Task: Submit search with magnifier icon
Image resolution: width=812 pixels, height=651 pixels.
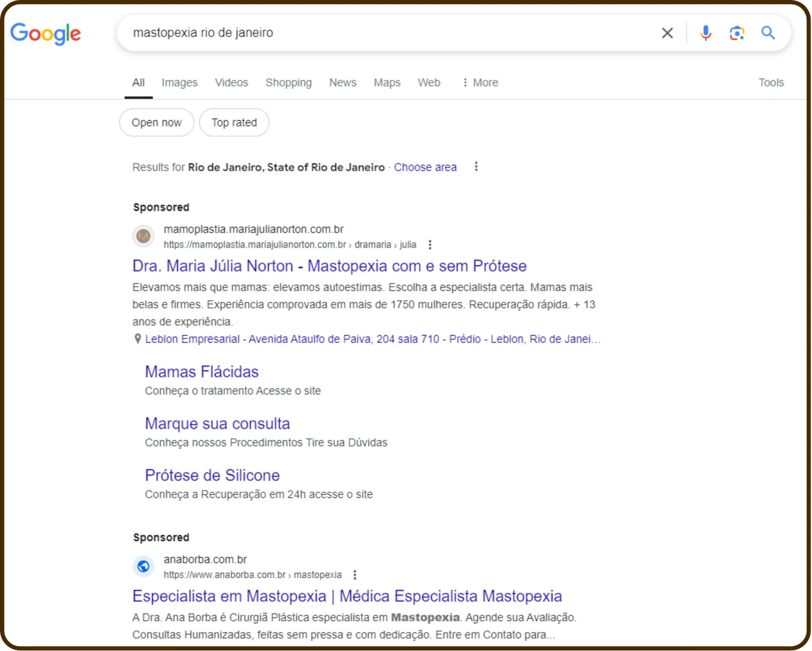Action: pyautogui.click(x=768, y=33)
